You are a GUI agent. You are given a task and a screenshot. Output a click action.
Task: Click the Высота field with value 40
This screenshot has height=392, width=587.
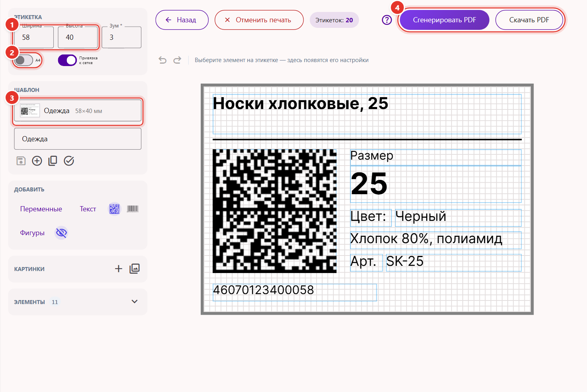coord(78,37)
